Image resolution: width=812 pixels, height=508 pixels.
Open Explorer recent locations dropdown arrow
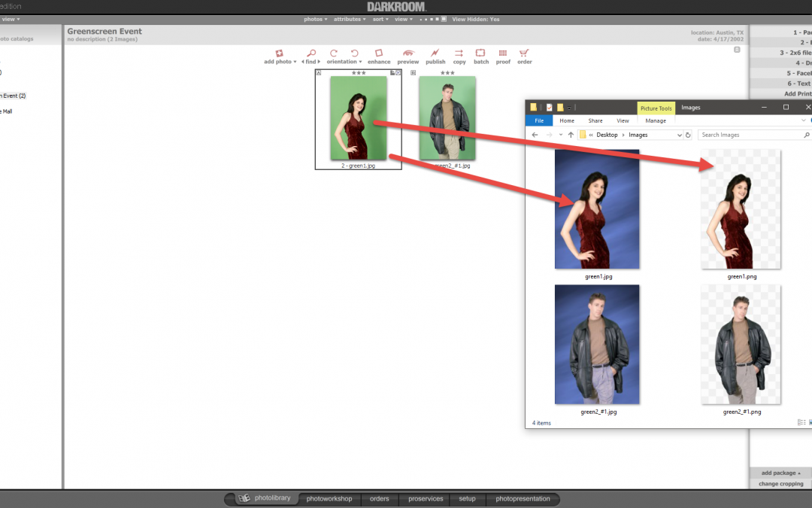(560, 135)
